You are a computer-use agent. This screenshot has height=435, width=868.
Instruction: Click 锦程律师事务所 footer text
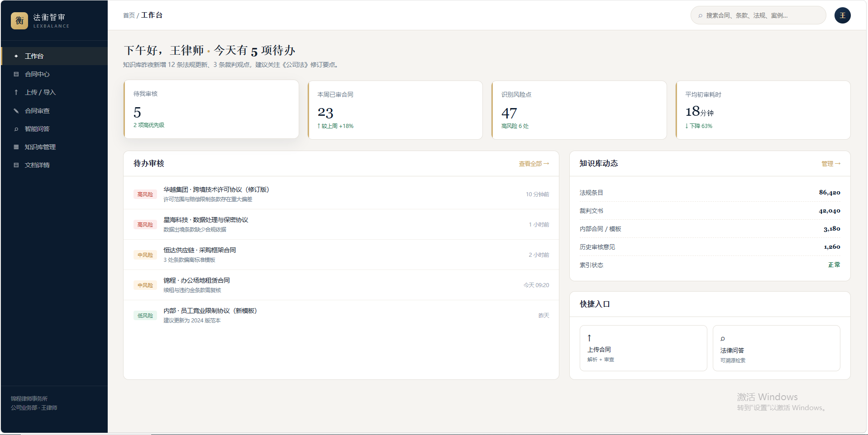coord(29,399)
